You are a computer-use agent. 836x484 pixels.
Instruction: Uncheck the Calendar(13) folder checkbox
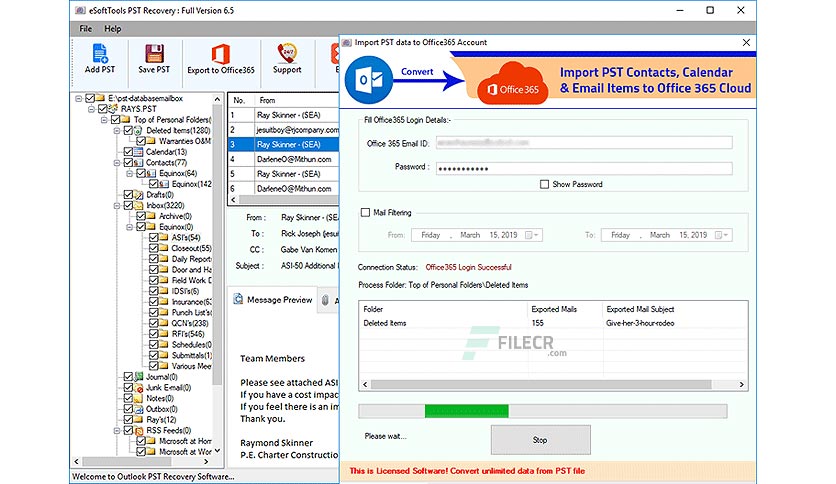[128, 152]
